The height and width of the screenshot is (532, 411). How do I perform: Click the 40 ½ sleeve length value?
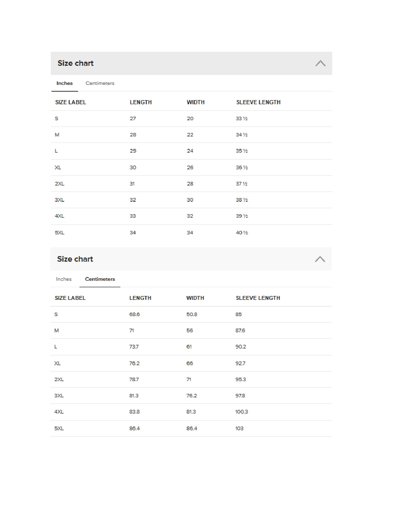point(242,233)
